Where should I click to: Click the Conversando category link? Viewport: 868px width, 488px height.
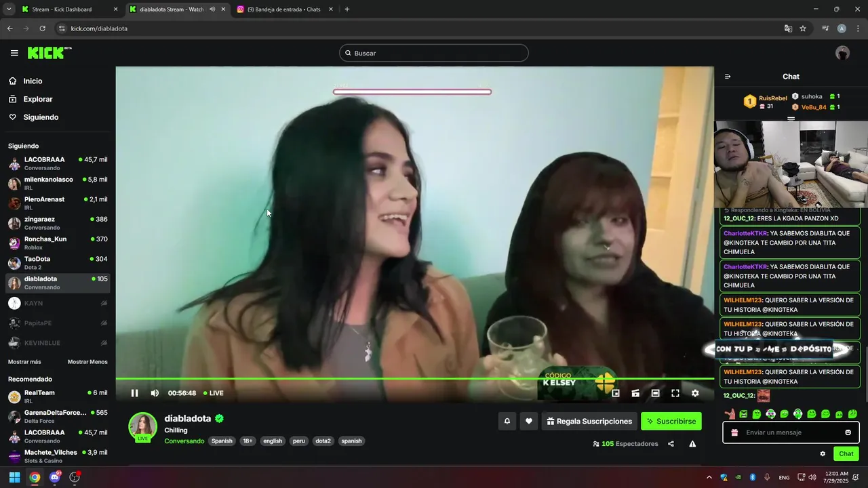pyautogui.click(x=184, y=441)
